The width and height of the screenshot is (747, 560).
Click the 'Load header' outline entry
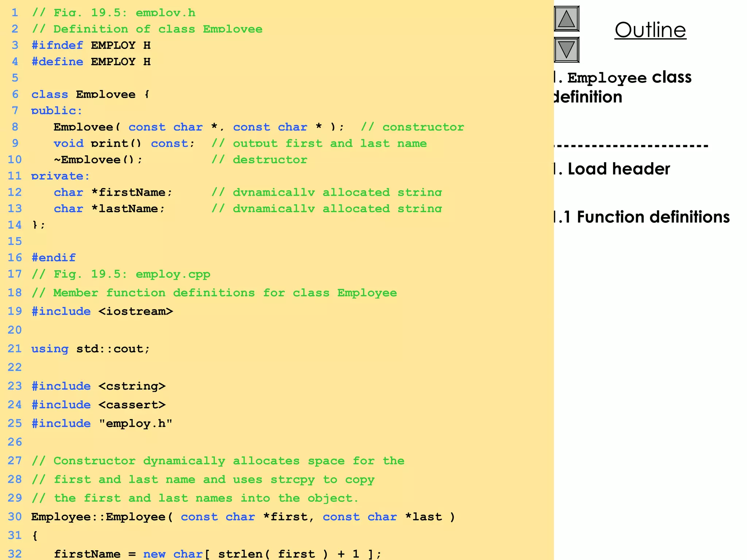point(612,169)
